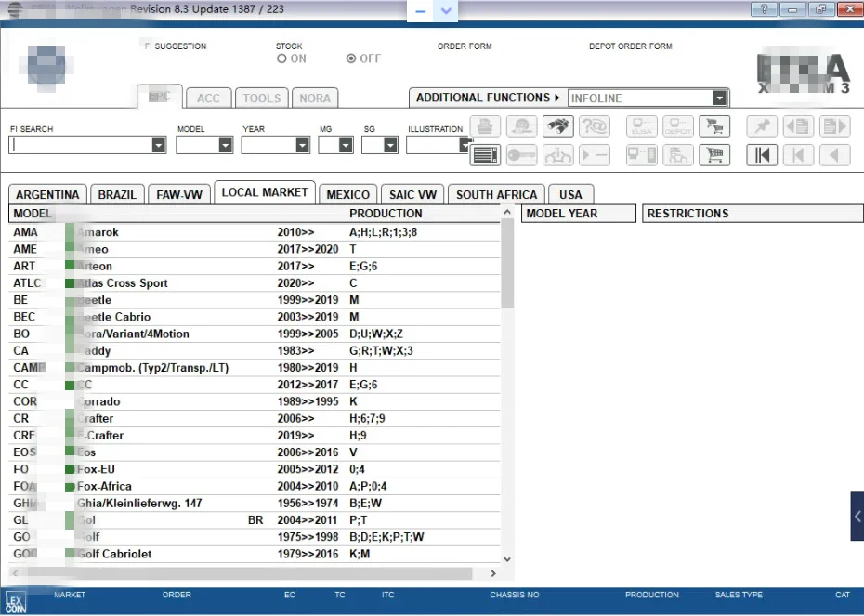
Task: Click the binoculars search icon
Action: [557, 126]
